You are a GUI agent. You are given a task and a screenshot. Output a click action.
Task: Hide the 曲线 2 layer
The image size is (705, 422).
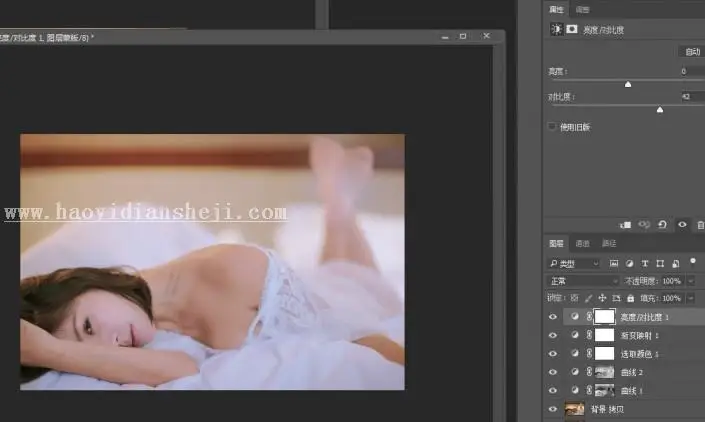tap(553, 372)
